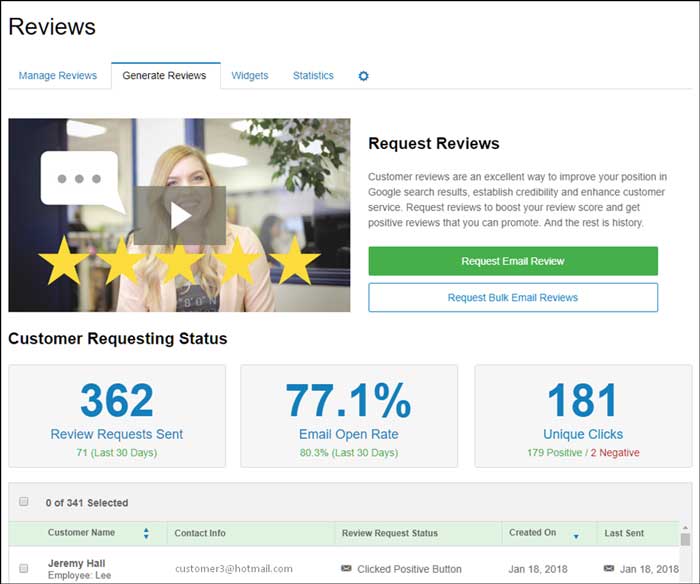
Task: Sort by Customer Name arrows
Action: 146,533
